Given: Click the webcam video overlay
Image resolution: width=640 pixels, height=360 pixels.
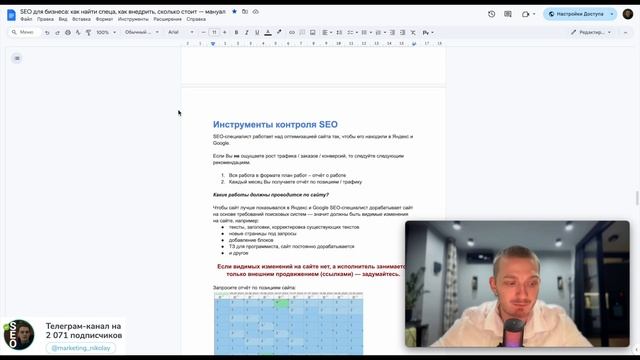Looking at the screenshot, I should pos(517,284).
